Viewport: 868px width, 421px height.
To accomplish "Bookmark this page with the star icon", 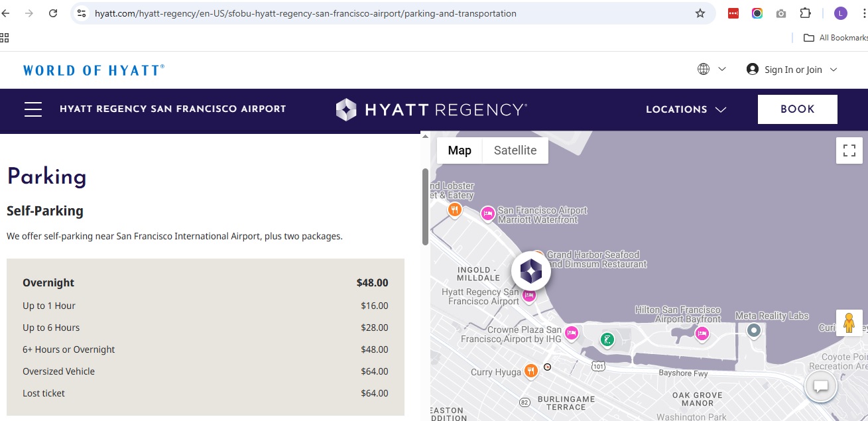I will pyautogui.click(x=700, y=13).
